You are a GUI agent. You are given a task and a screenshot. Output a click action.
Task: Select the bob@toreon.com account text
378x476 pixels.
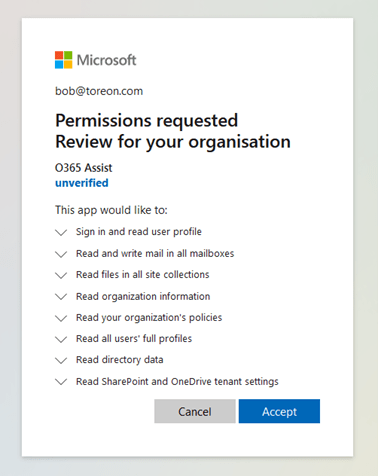(99, 91)
